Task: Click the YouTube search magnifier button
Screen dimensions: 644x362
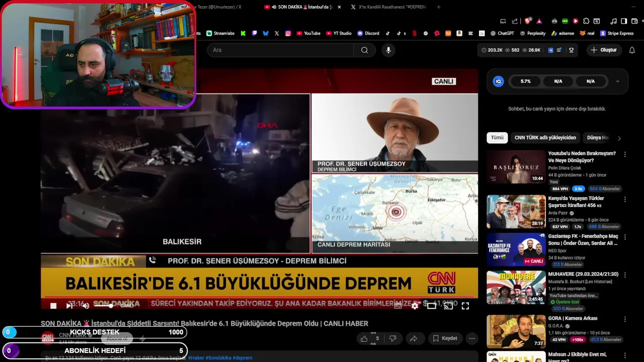Action: click(364, 50)
